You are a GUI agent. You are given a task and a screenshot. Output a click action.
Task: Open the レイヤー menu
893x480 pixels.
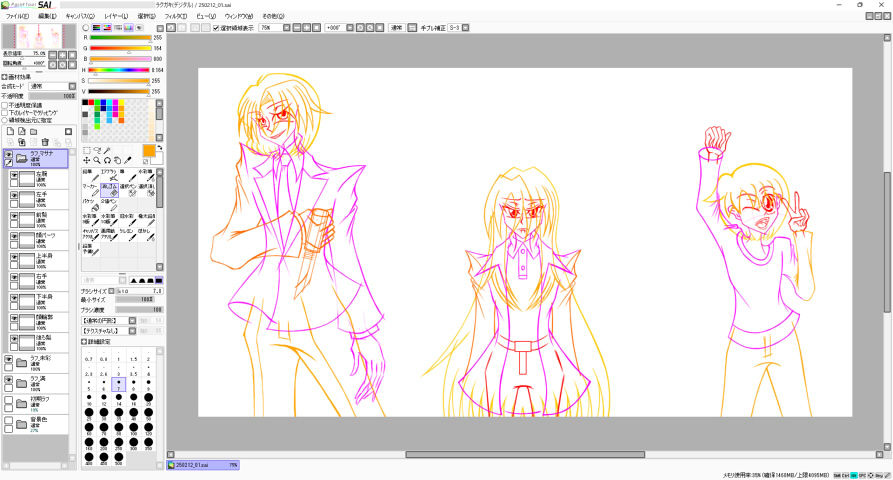coord(116,17)
